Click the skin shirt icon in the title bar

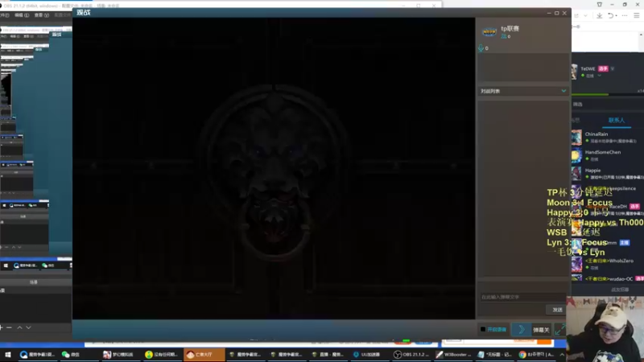click(599, 5)
